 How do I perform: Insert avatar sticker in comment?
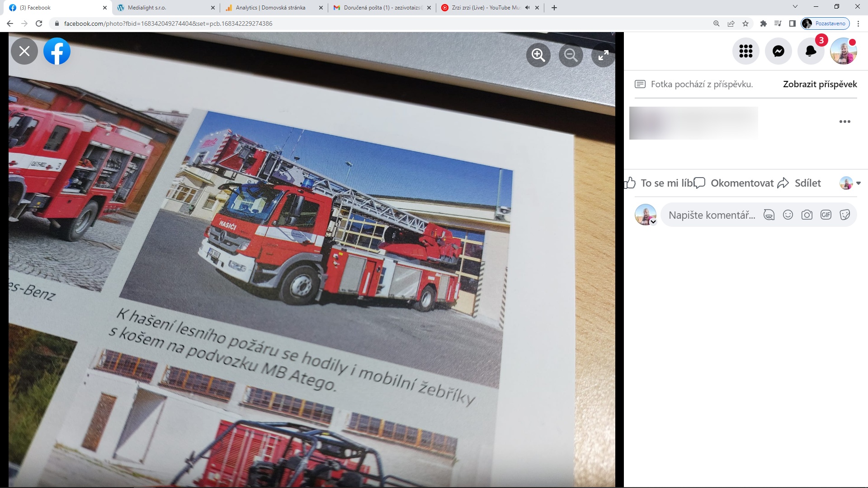769,215
